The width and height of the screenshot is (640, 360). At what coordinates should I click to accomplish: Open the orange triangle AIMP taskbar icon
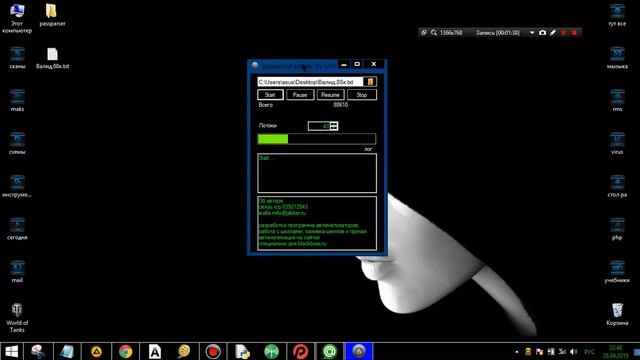(96, 351)
